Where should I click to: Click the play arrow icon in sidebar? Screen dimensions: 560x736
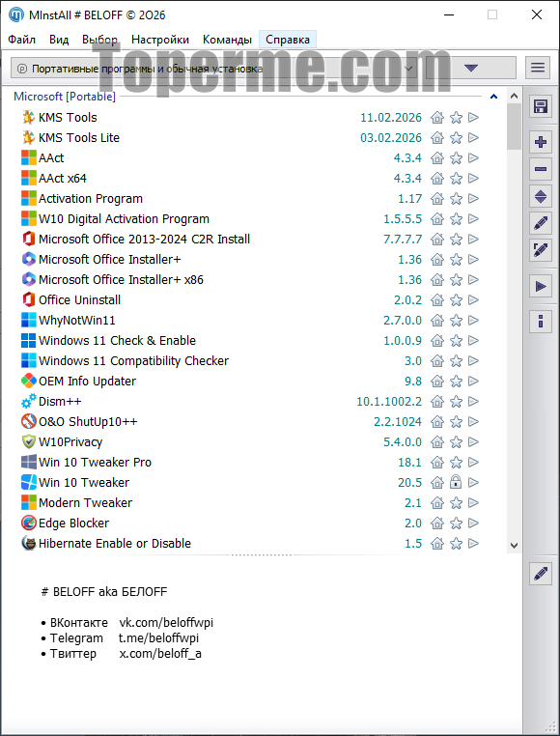541,286
